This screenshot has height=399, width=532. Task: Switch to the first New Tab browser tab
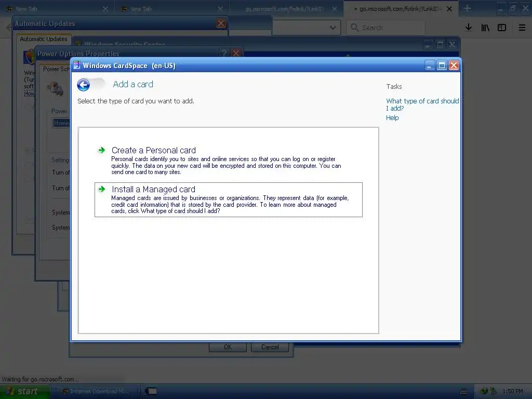click(56, 9)
